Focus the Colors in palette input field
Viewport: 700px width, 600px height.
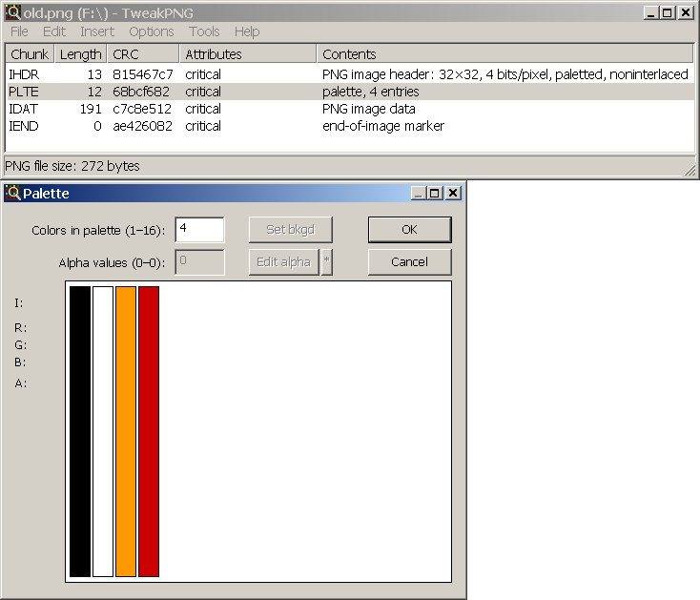pos(199,230)
